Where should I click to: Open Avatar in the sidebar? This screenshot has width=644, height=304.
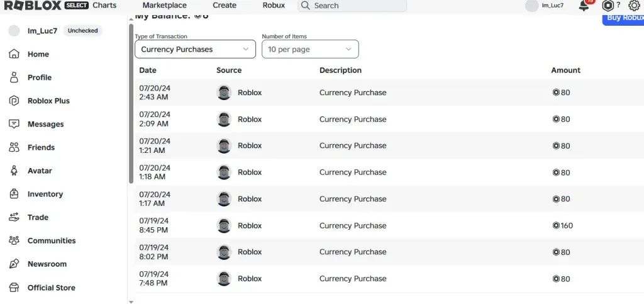point(40,171)
